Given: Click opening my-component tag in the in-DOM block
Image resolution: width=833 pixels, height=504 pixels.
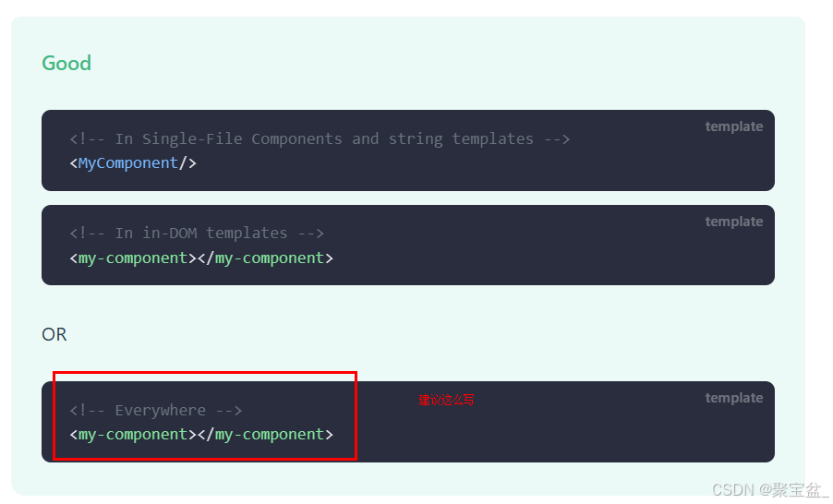Looking at the screenshot, I should click(x=133, y=258).
